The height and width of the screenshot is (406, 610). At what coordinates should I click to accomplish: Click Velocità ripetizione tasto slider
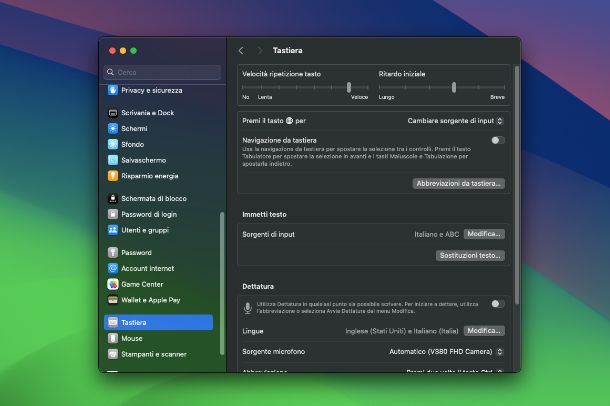click(305, 88)
